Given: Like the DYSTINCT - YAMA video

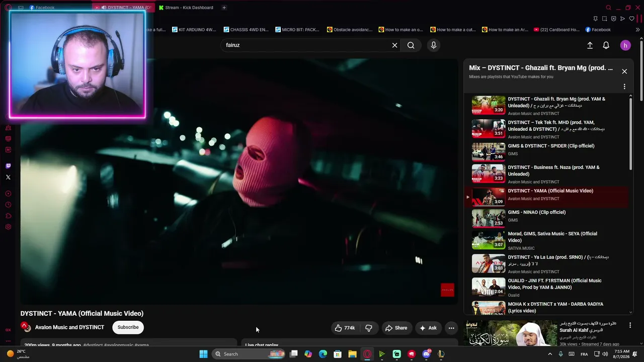Looking at the screenshot, I should [345, 328].
